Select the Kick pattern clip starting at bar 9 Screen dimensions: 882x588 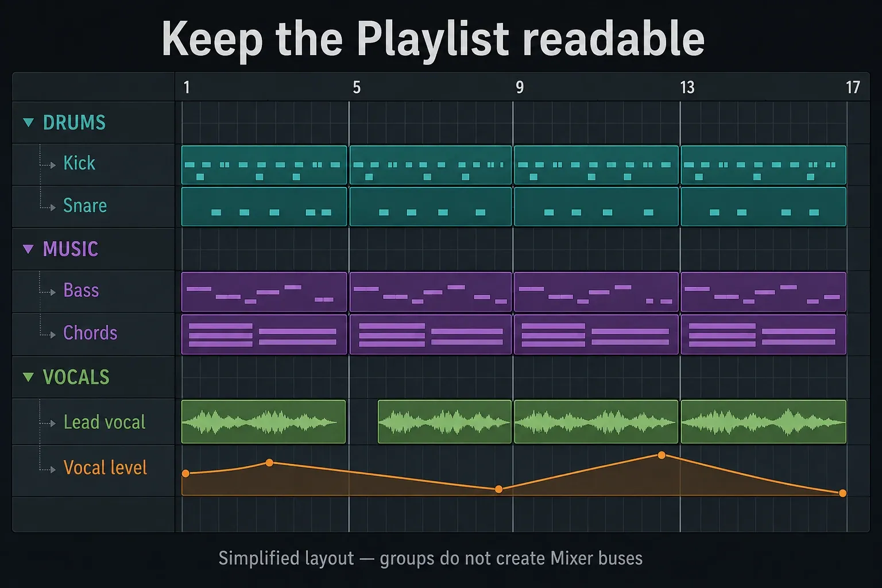596,165
